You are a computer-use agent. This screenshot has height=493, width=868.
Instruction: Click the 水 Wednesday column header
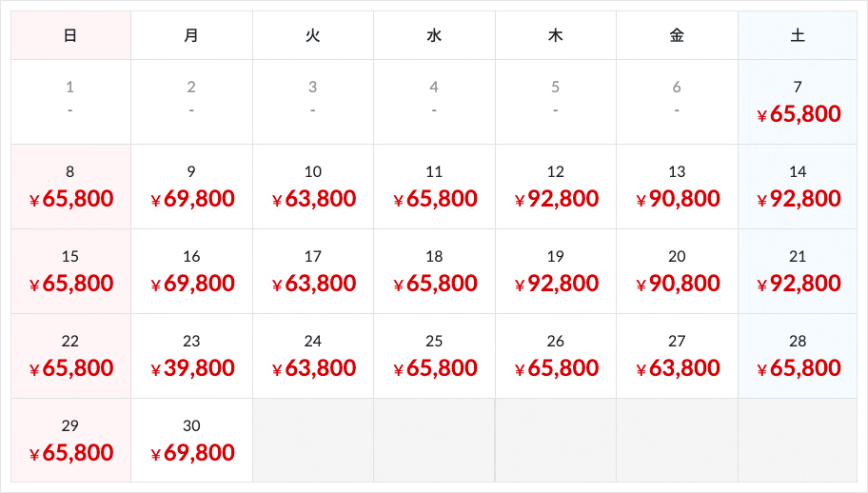(435, 35)
